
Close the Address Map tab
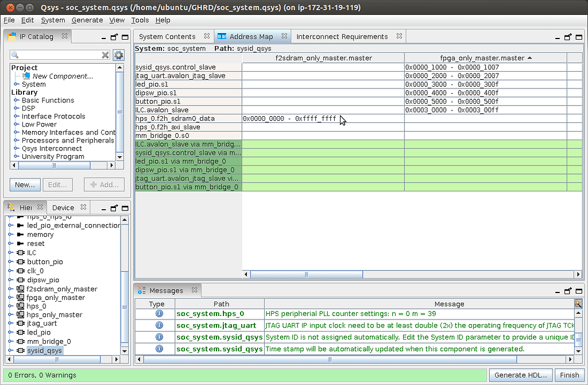click(x=284, y=36)
